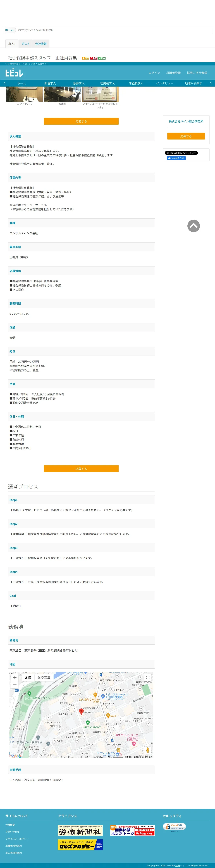Open the Cloud SSL security seal
The width and height of the screenshot is (215, 868).
click(x=174, y=827)
